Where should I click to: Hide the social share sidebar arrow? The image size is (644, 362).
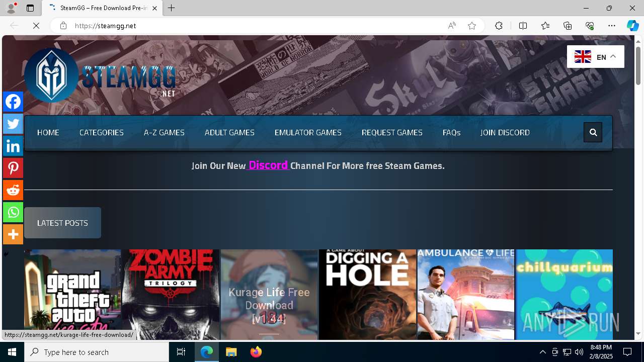click(6, 254)
